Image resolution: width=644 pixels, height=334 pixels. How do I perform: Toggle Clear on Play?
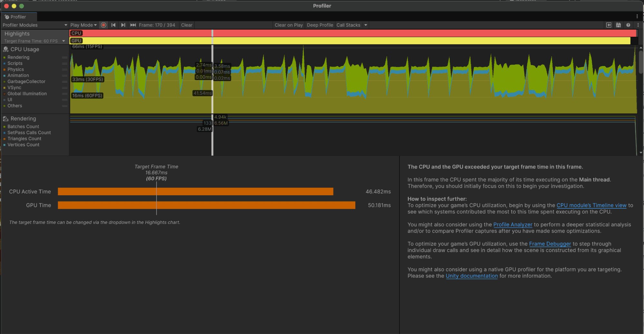click(x=288, y=25)
